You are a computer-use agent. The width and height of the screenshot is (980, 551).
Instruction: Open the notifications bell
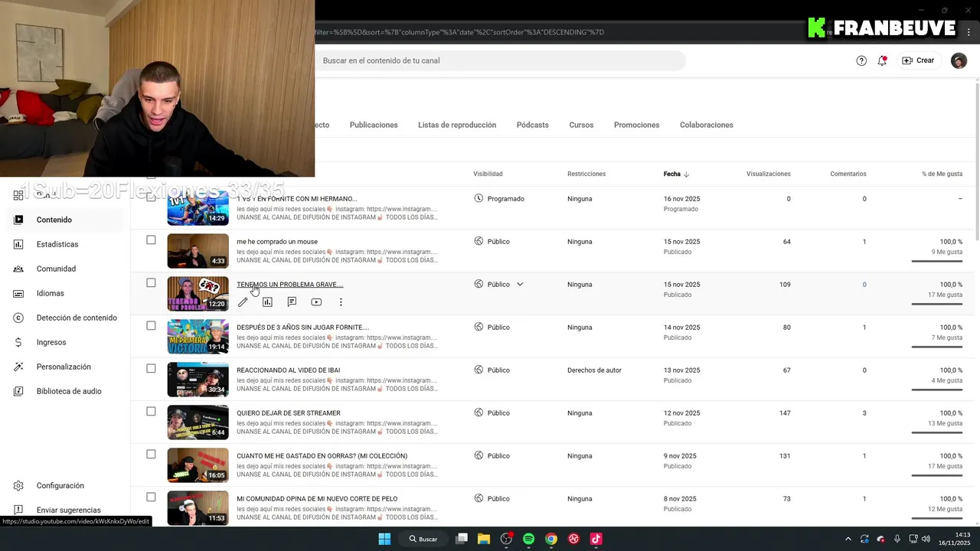pyautogui.click(x=882, y=60)
